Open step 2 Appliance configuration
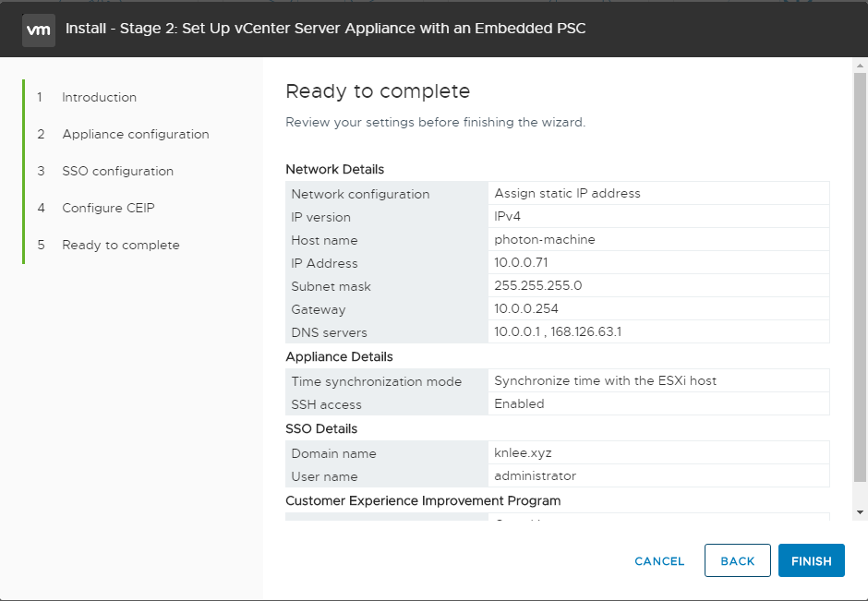 click(136, 135)
